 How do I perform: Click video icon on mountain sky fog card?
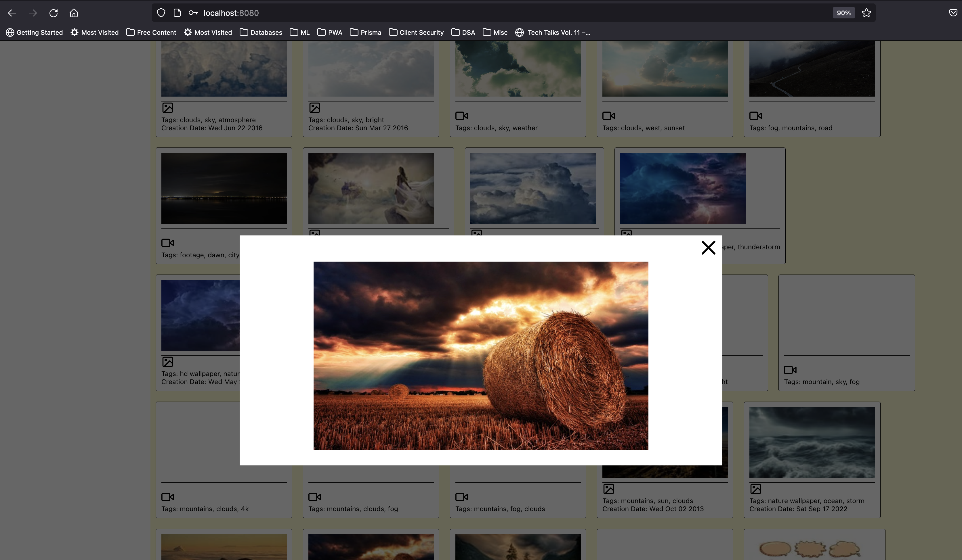click(790, 370)
